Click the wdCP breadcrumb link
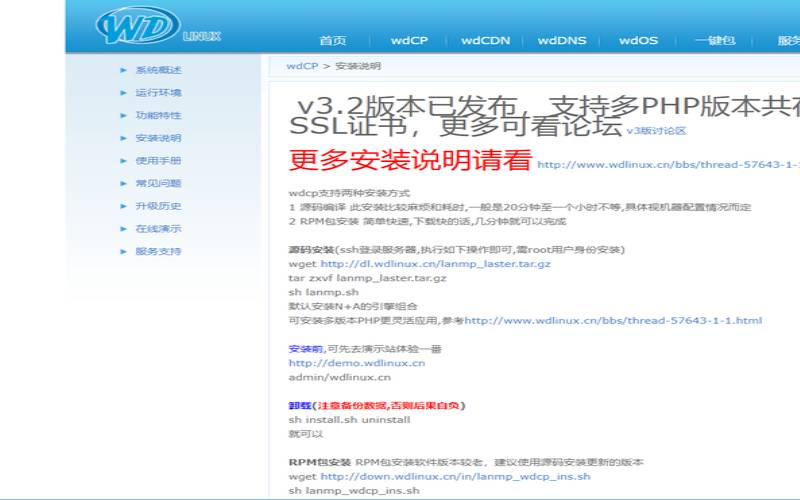800x500 pixels. tap(302, 66)
